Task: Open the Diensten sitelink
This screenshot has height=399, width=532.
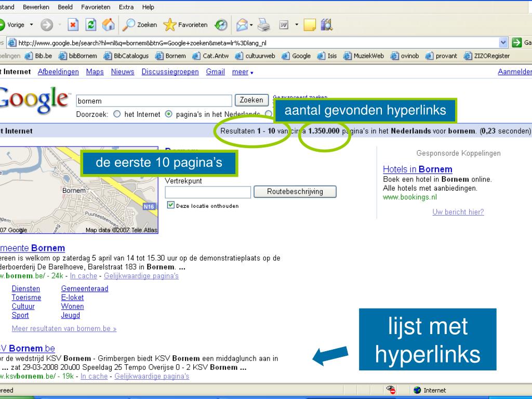Action: [26, 288]
